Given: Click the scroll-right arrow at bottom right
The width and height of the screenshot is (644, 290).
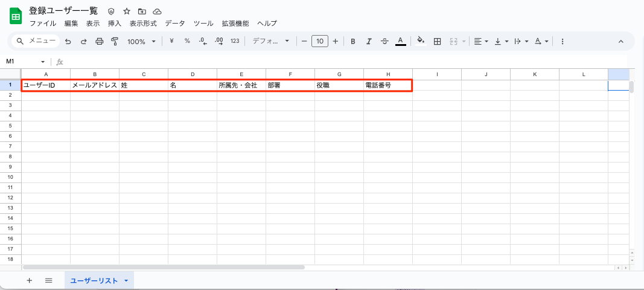Looking at the screenshot, I should 626,268.
